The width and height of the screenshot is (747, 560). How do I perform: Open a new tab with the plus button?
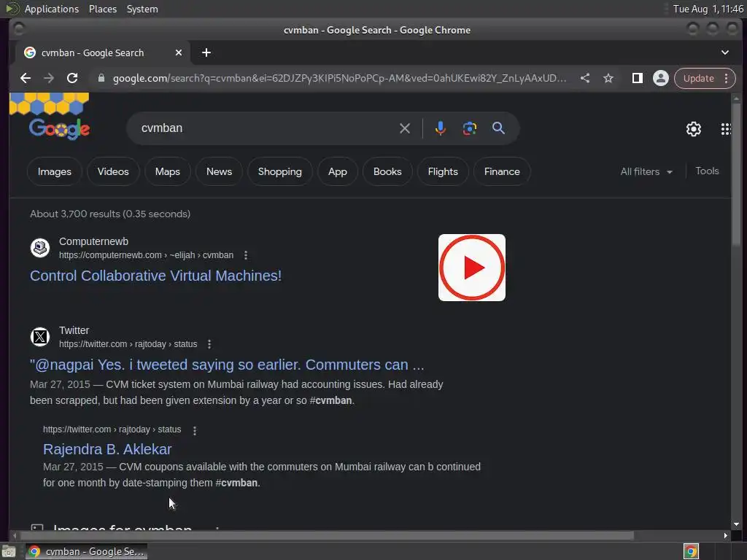tap(206, 52)
